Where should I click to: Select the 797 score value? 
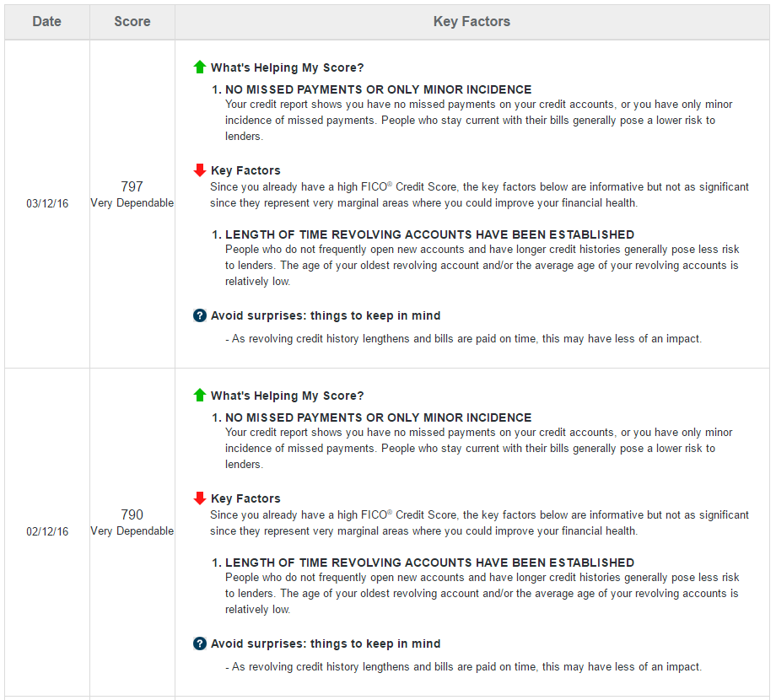(132, 186)
